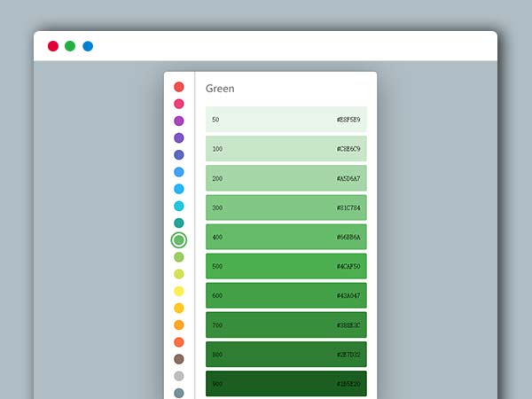Select the darkest Green 900 swatch
532x399 pixels.
[x=286, y=383]
